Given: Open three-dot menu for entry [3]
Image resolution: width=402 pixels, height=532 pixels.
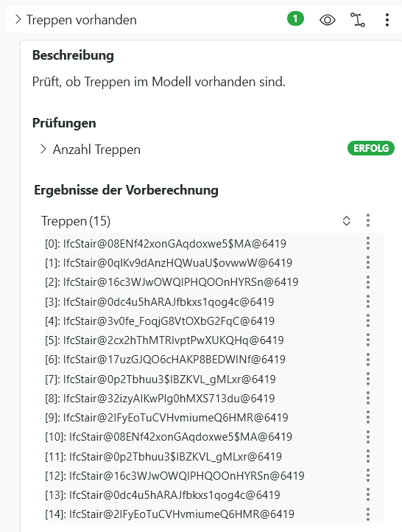Looking at the screenshot, I should (x=368, y=301).
